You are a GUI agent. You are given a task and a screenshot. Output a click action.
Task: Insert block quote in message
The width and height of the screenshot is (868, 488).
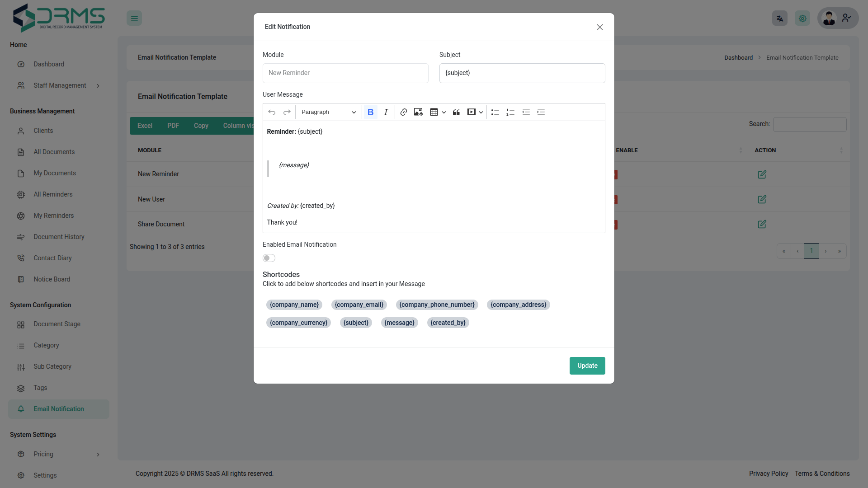click(456, 112)
